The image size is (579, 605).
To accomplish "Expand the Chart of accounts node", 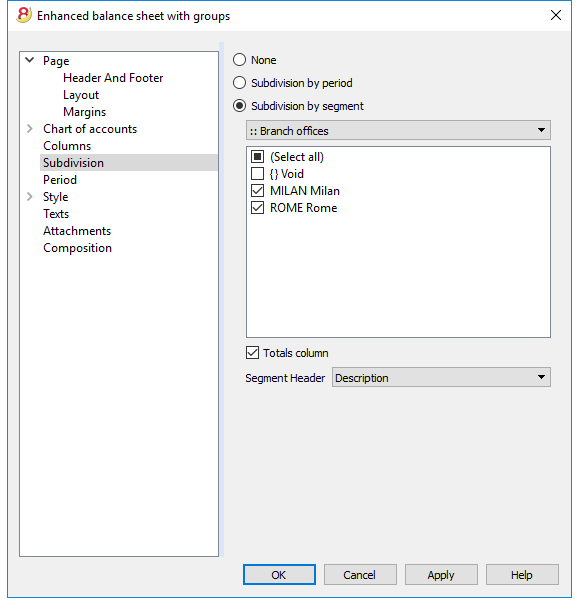I will pyautogui.click(x=30, y=128).
